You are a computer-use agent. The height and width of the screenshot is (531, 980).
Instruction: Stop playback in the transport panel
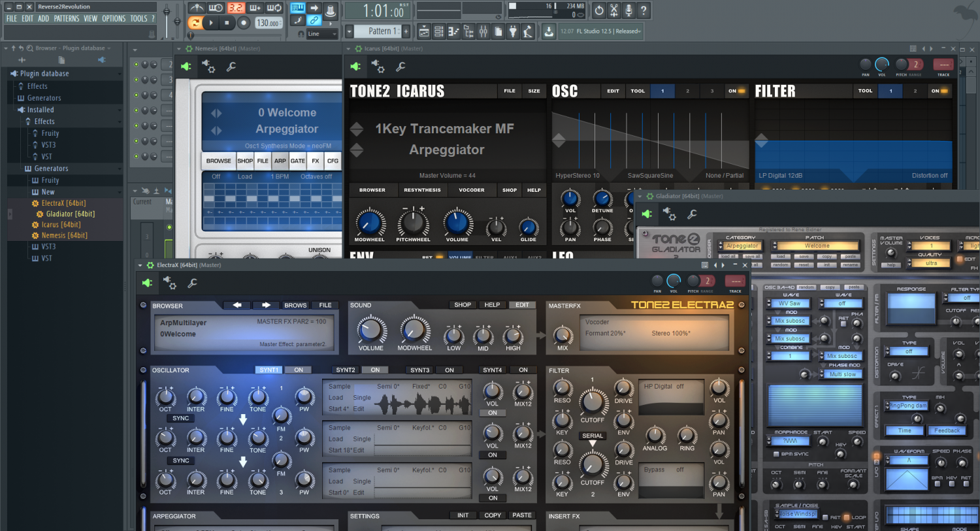(227, 23)
